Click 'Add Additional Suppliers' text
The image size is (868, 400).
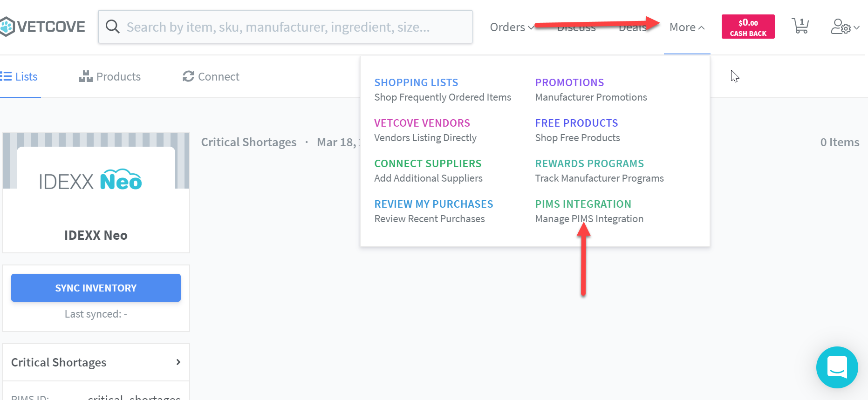click(x=428, y=178)
